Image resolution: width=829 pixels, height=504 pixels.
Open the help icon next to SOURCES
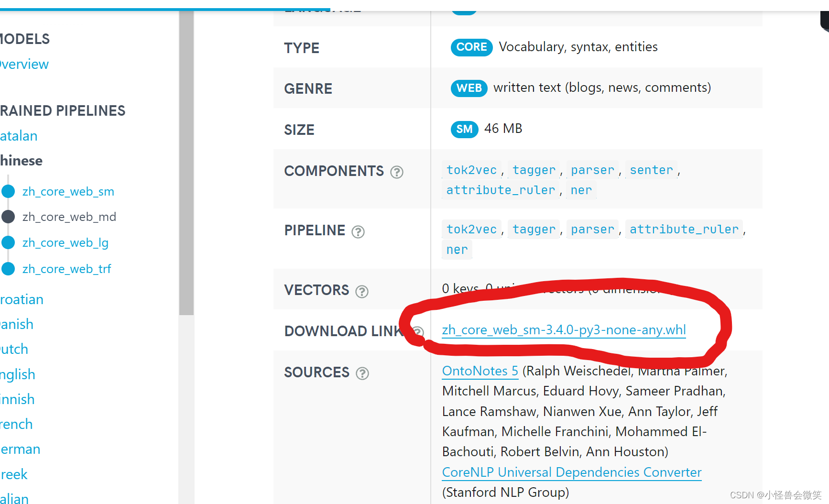362,373
